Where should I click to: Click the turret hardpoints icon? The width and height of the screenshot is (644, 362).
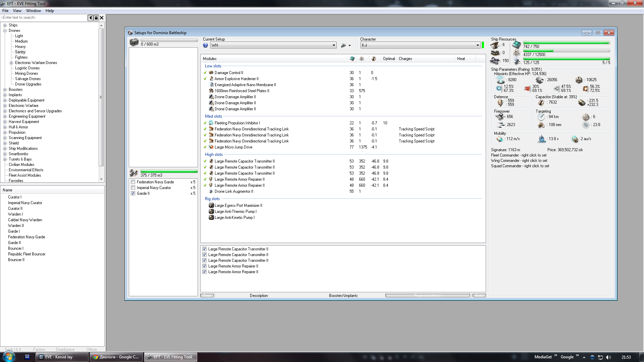tap(495, 45)
